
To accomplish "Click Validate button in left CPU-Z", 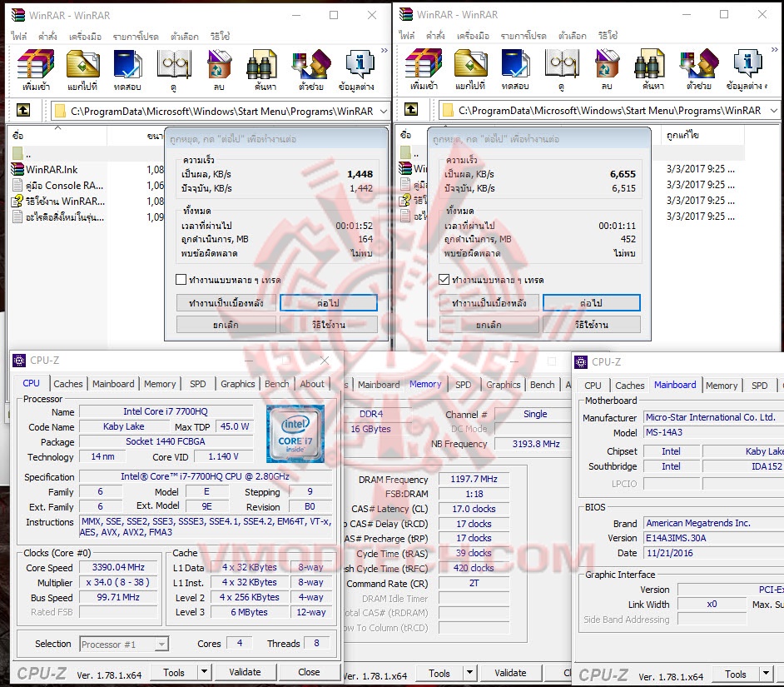I will pyautogui.click(x=245, y=672).
